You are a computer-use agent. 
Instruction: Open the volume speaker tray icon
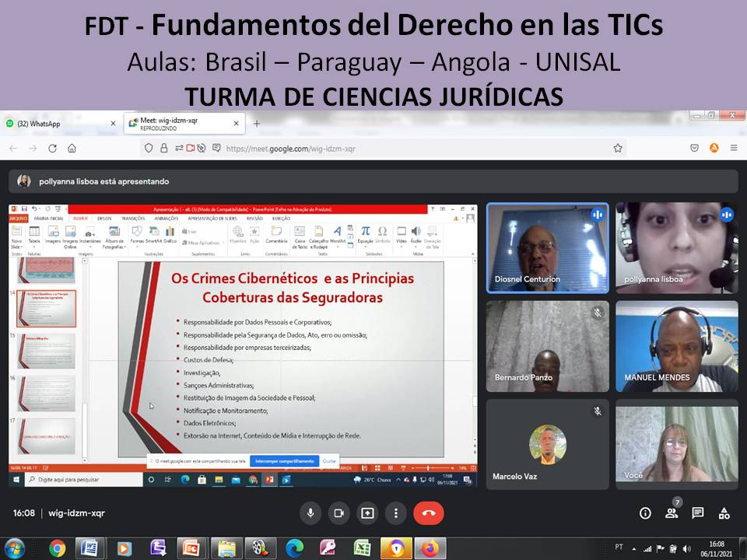tap(686, 548)
